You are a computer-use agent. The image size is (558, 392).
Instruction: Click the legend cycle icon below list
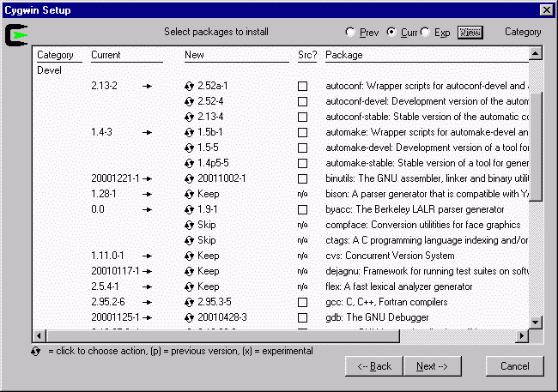(35, 352)
